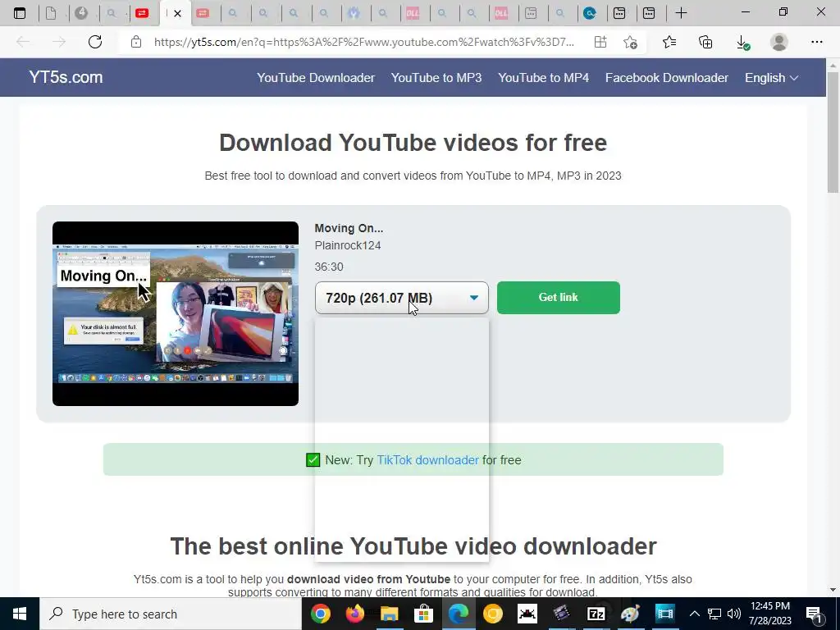Click the address bar URL field
The height and width of the screenshot is (630, 840).
363,42
